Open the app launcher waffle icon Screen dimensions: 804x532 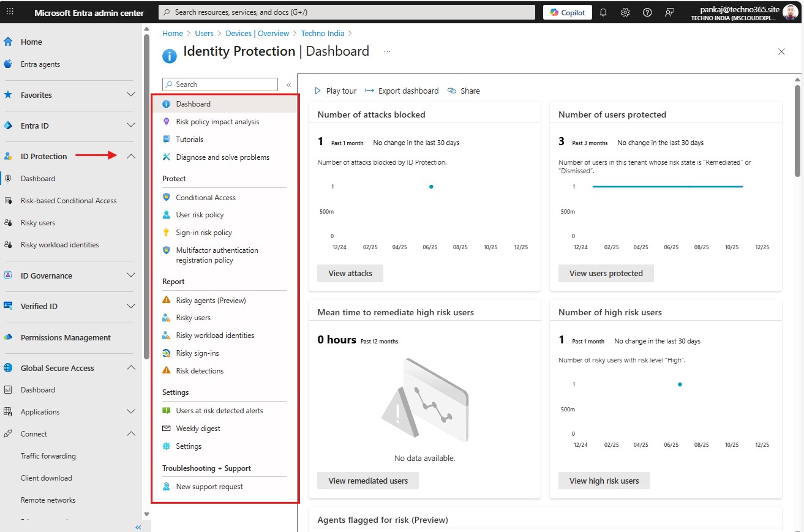coord(10,12)
